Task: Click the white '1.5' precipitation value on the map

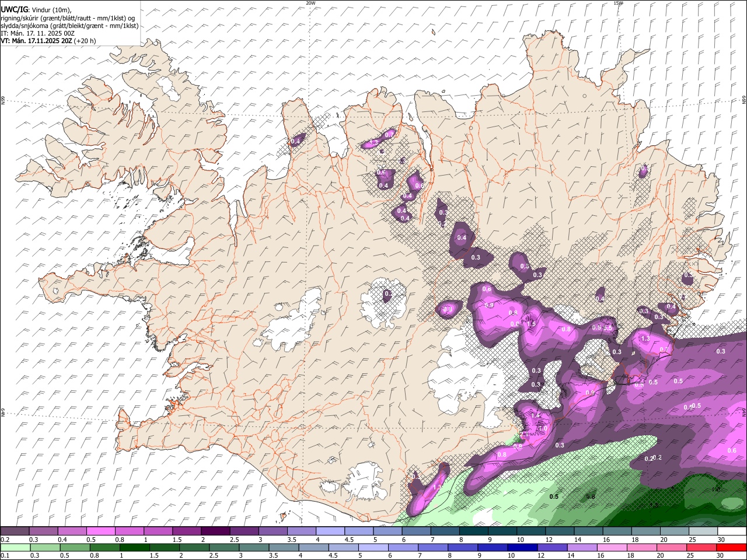Action: 531,324
